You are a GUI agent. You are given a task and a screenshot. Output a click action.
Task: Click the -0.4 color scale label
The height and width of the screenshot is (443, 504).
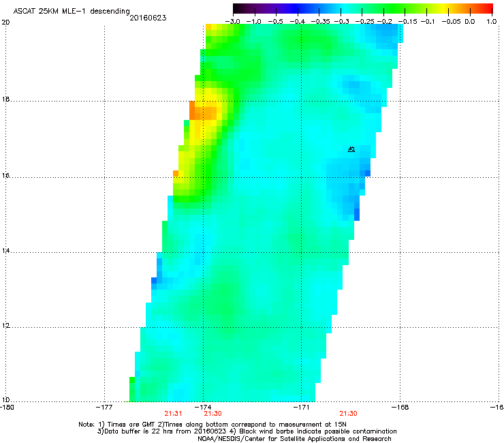(298, 22)
